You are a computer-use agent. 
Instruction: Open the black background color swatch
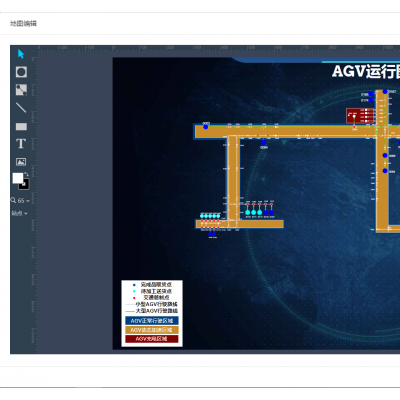(x=24, y=184)
